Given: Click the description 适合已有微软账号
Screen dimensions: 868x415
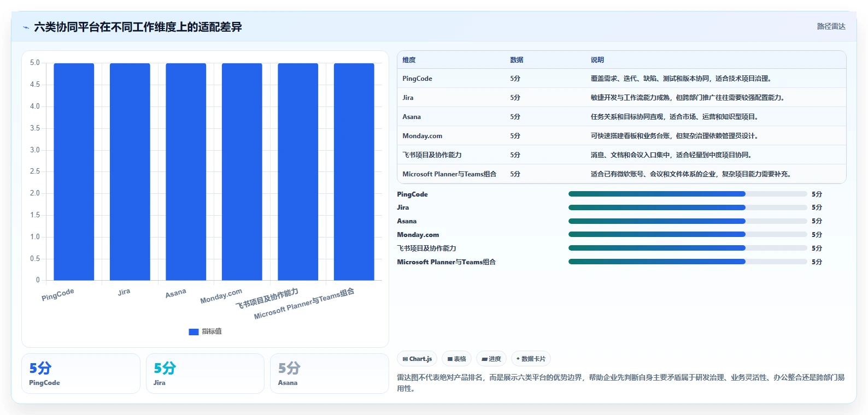Looking at the screenshot, I should point(691,174).
